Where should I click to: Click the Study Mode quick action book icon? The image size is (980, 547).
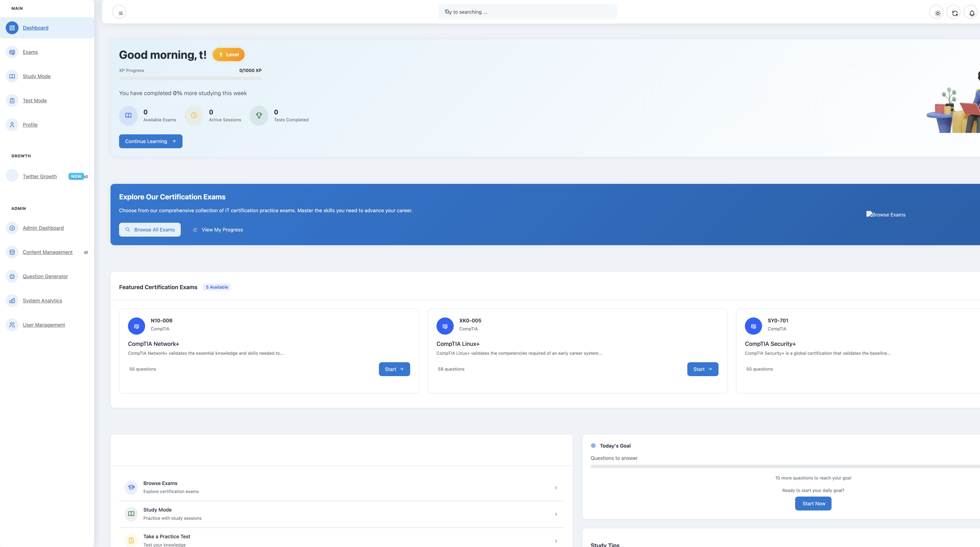131,514
